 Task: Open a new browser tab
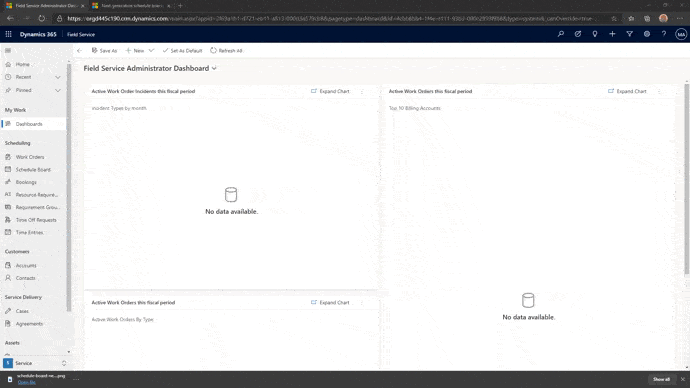[x=180, y=6]
